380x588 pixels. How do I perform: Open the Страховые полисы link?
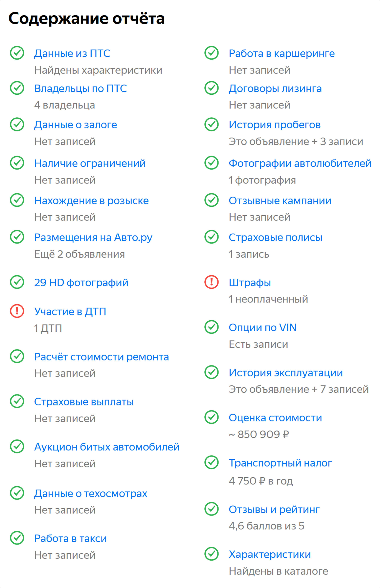(275, 238)
